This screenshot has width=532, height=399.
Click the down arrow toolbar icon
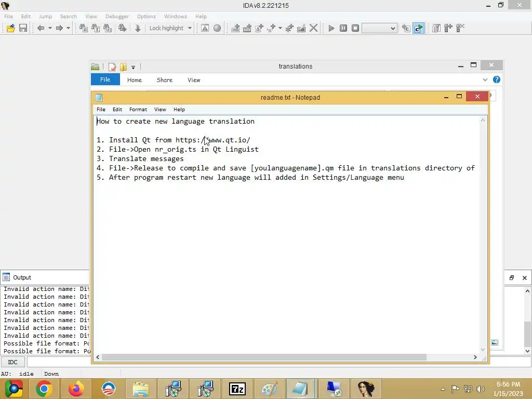[x=138, y=28]
